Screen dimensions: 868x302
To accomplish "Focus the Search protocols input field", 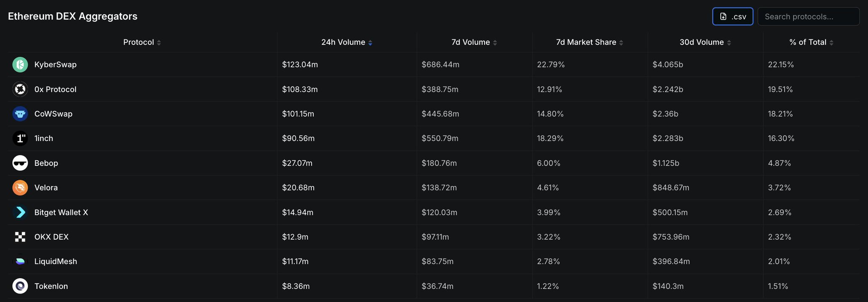I will coord(808,17).
